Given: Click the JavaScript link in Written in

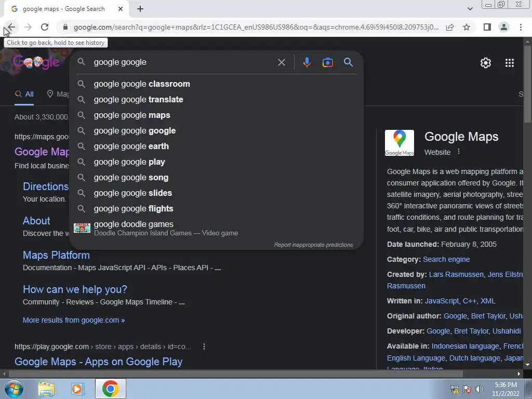Looking at the screenshot, I should [x=442, y=301].
